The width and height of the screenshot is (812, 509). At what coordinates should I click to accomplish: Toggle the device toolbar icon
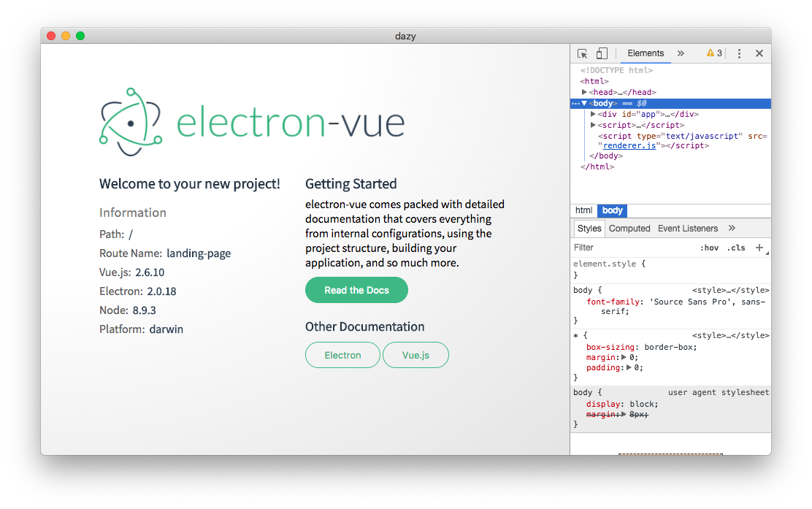click(602, 53)
